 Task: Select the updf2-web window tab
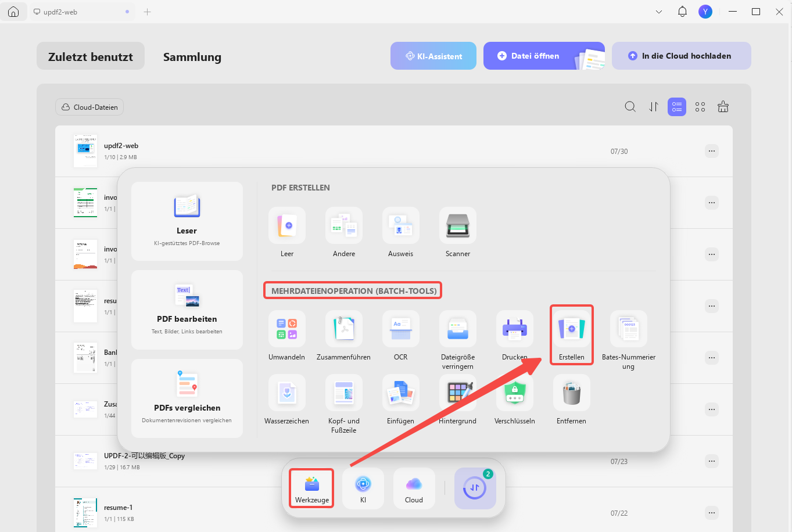pos(81,12)
